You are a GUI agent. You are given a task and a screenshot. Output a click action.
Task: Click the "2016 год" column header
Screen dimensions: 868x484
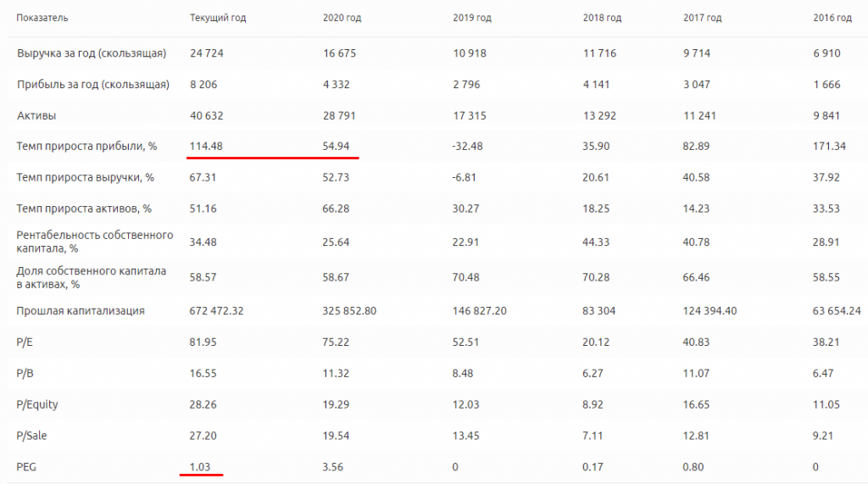(832, 18)
